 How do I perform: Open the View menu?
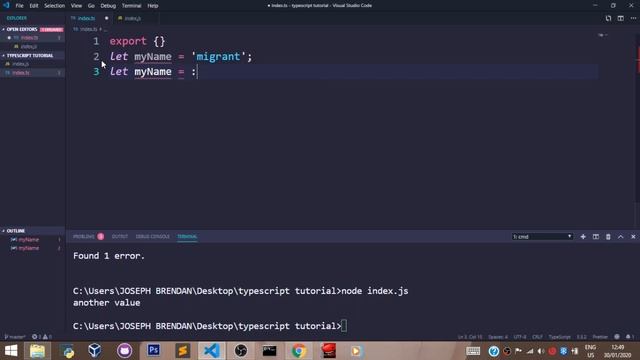point(76,6)
